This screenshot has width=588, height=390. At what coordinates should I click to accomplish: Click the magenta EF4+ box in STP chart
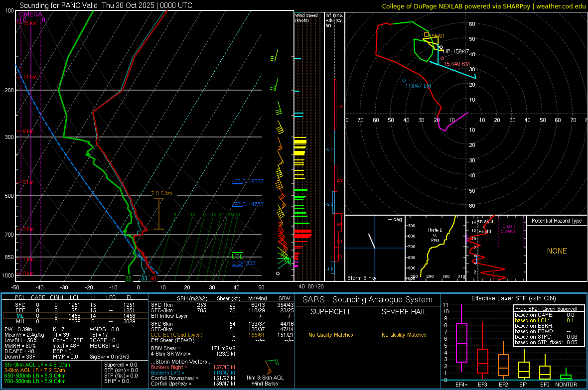point(461,342)
